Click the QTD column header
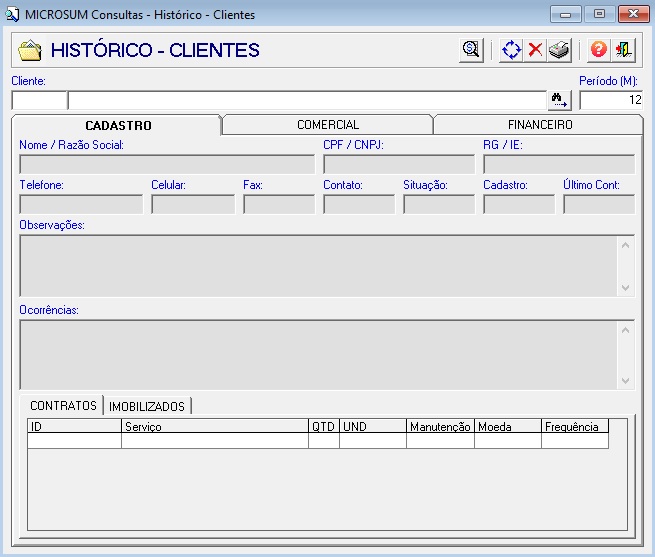655x557 pixels. (x=324, y=426)
